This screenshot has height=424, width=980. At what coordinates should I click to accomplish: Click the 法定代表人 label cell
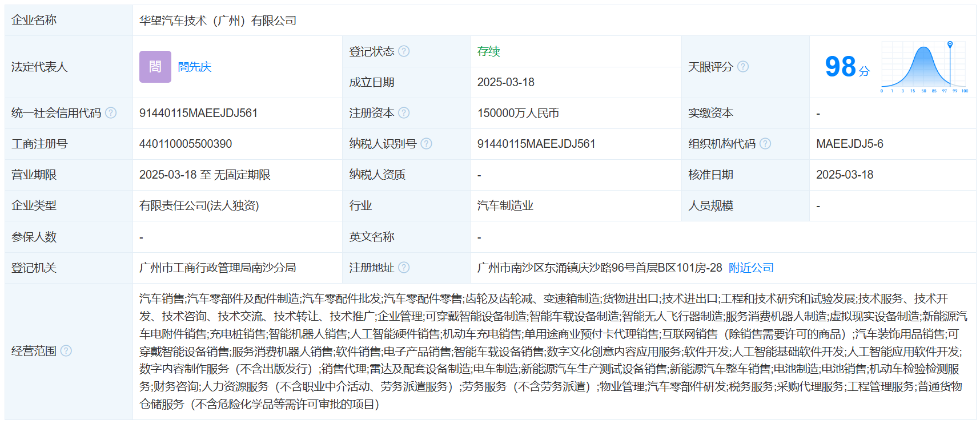(x=69, y=67)
